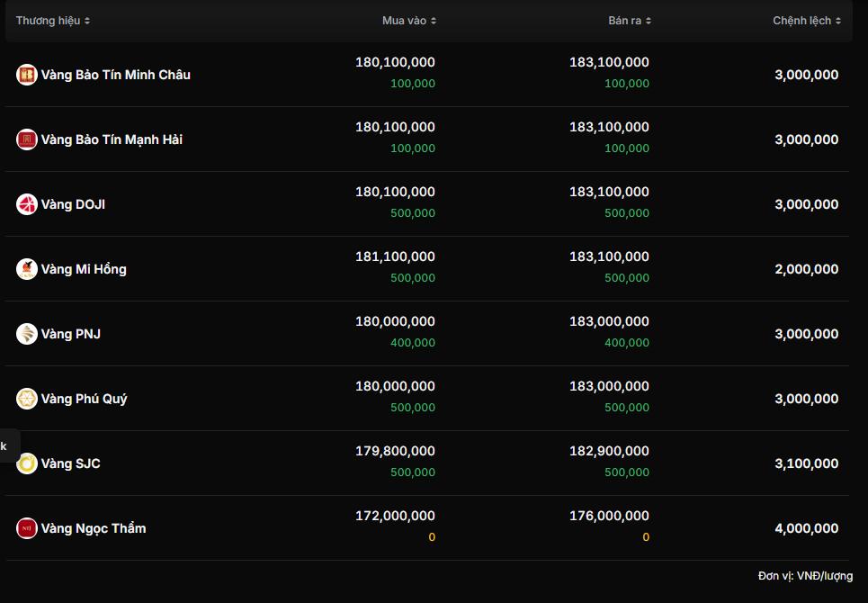Click the Bảo Tín Minh Châu brand logo
This screenshot has width=868, height=603.
(x=27, y=75)
